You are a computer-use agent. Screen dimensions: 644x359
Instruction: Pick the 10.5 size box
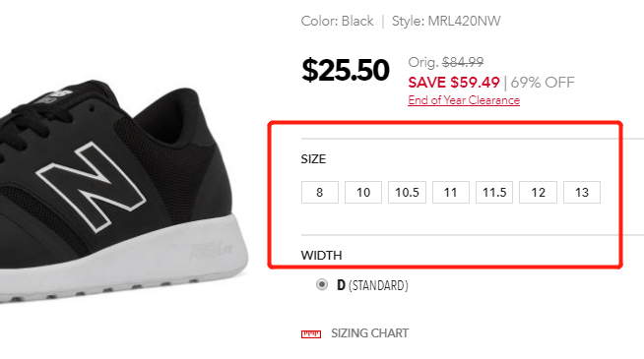(407, 192)
